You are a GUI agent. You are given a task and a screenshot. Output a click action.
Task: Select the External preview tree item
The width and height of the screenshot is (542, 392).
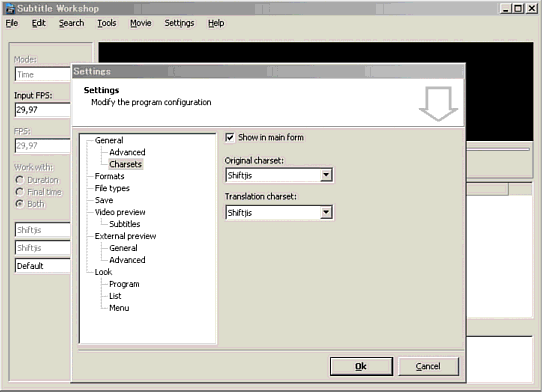click(x=125, y=236)
